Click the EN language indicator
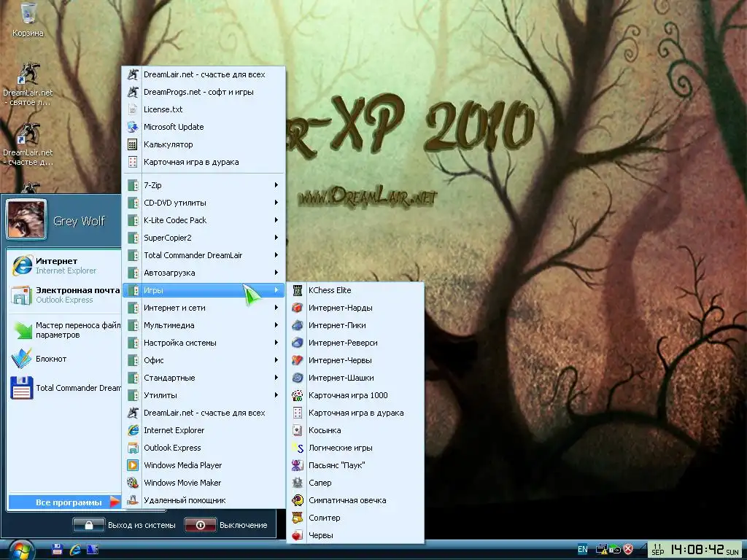This screenshot has width=747, height=560. pos(582,550)
